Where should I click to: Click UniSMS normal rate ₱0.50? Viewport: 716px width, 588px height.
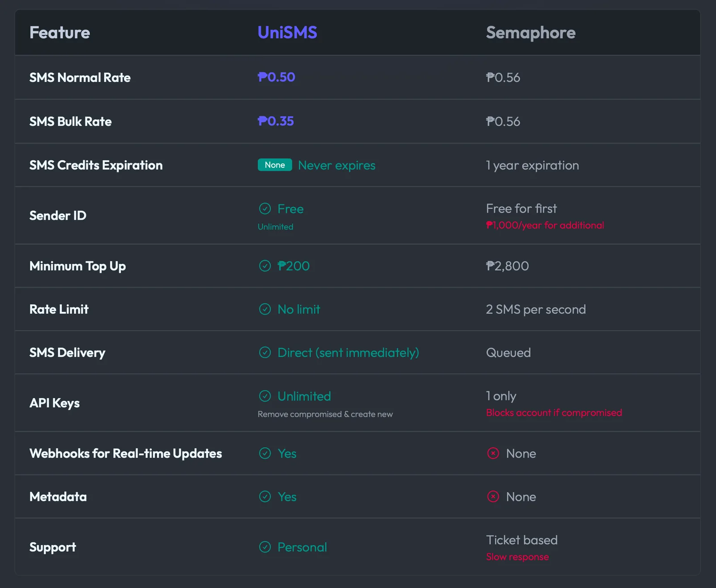[x=277, y=77]
